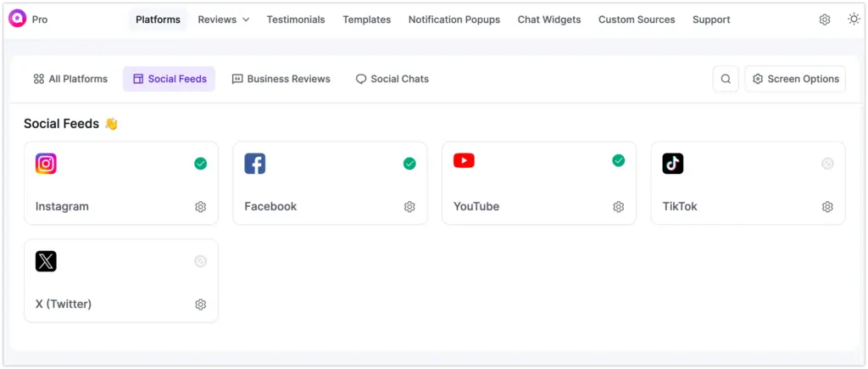Enable TikTok via its disabled status icon
This screenshot has height=369, width=868.
[827, 164]
